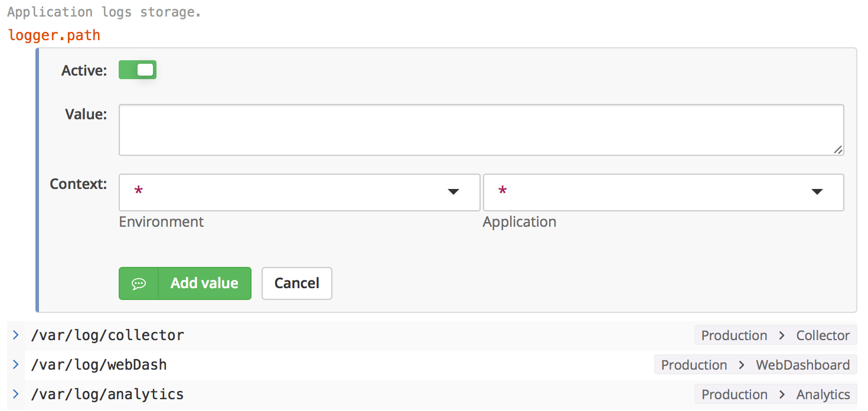Expand the /var/log/webDash entry
868x411 pixels.
click(x=16, y=365)
